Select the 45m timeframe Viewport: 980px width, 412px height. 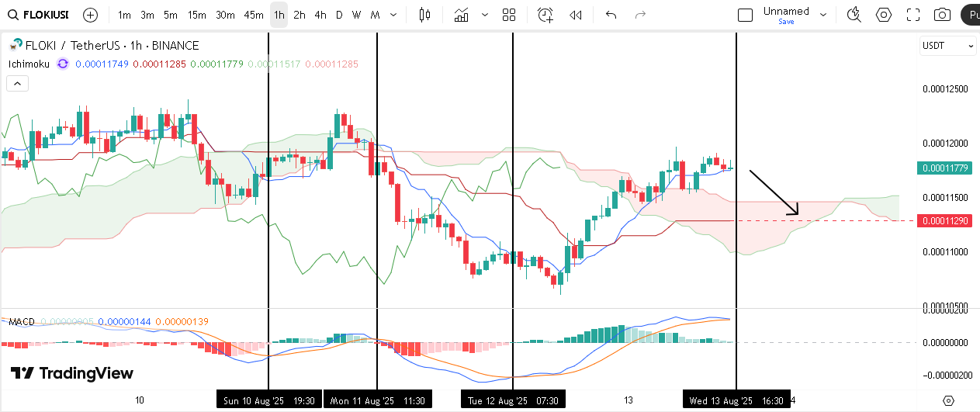(254, 15)
